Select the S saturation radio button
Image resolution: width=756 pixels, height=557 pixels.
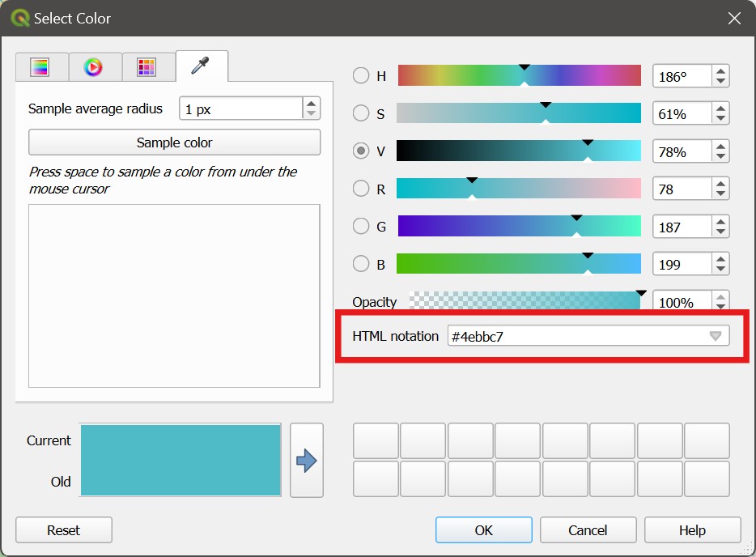(x=361, y=113)
